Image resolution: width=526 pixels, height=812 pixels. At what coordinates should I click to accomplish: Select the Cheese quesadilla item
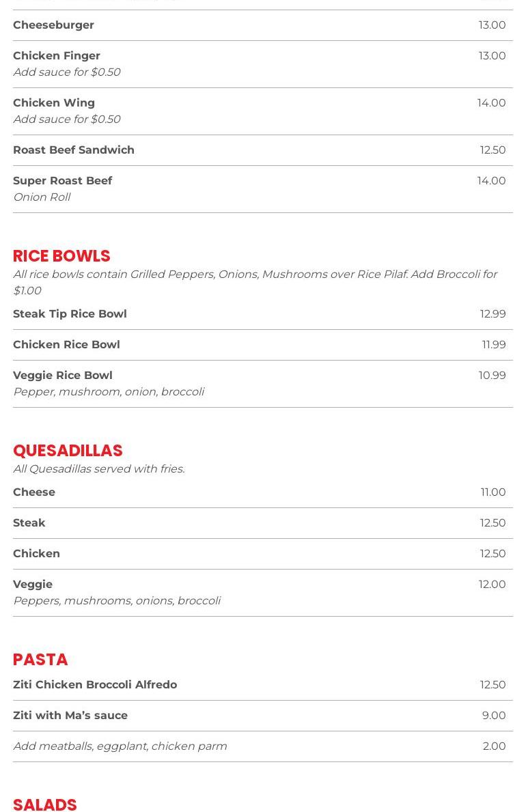coord(34,492)
